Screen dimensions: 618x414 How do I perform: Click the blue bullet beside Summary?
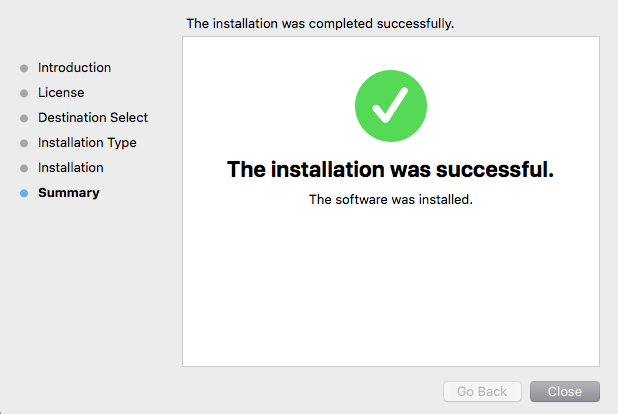[x=24, y=194]
